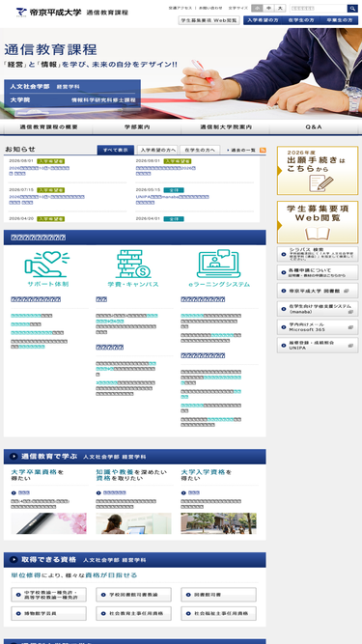Click 大学院 情報科学研究科修士課程 hero link
The image size is (362, 644).
[x=72, y=100]
